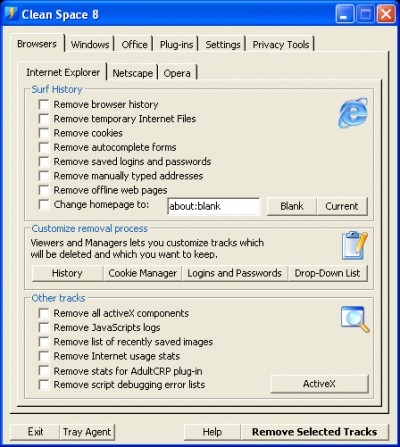Image resolution: width=400 pixels, height=447 pixels.
Task: Click the Clean Space lightning title bar icon
Action: 12,14
